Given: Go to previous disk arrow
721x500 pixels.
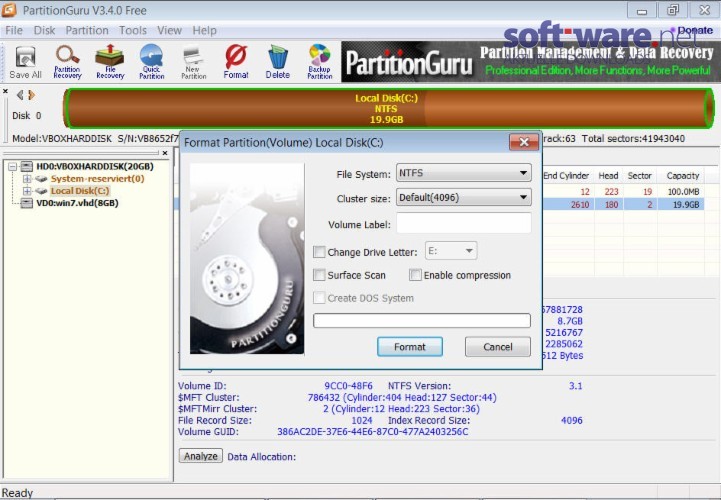Looking at the screenshot, I should 20,95.
